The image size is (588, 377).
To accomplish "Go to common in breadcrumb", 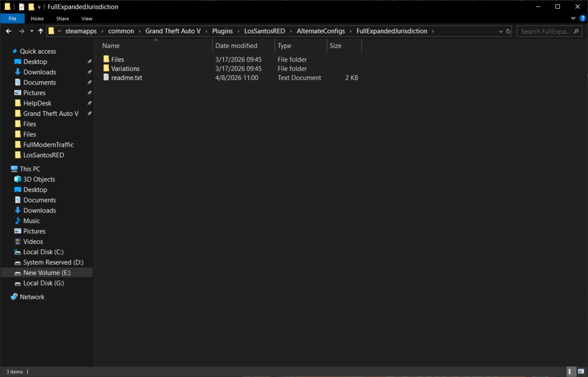I will [x=121, y=31].
